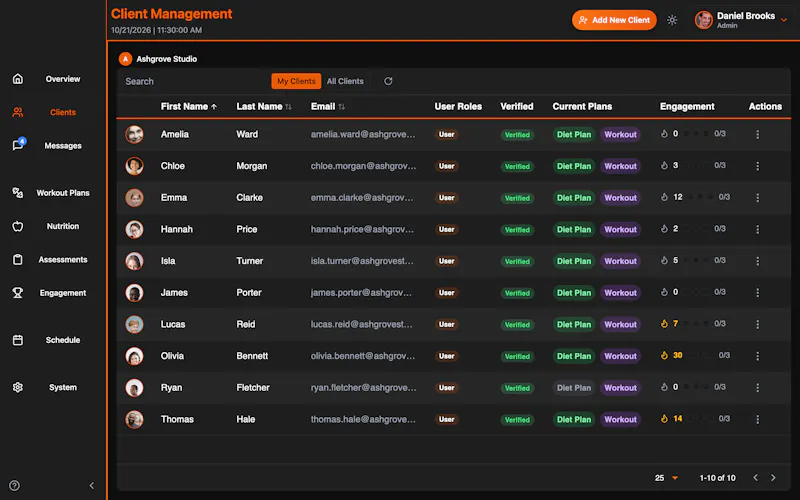Click Emma Clarke's engagement progress 0/3

[x=724, y=197]
